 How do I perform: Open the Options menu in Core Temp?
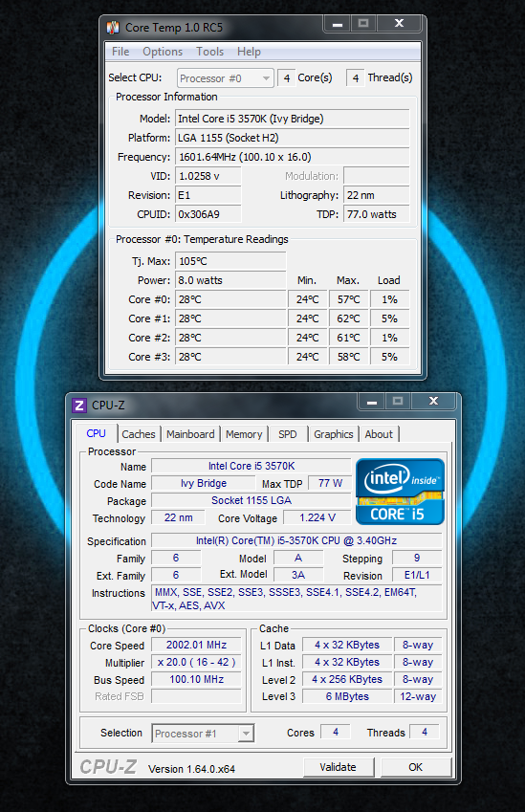click(x=163, y=52)
